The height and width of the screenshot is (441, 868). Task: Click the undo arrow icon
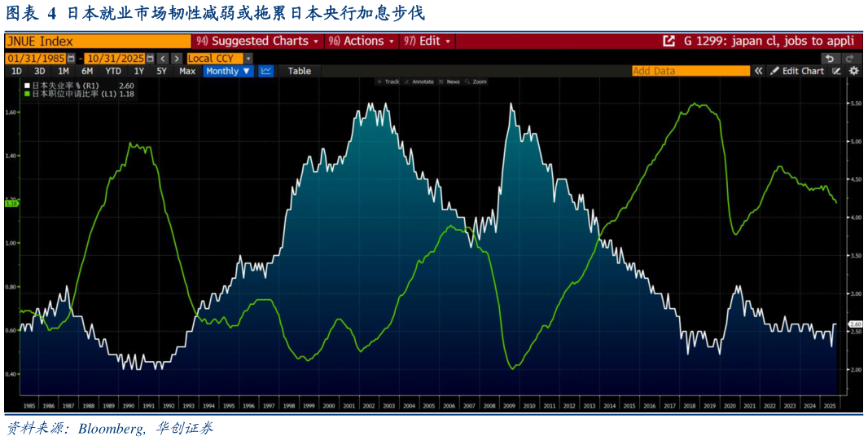(829, 58)
